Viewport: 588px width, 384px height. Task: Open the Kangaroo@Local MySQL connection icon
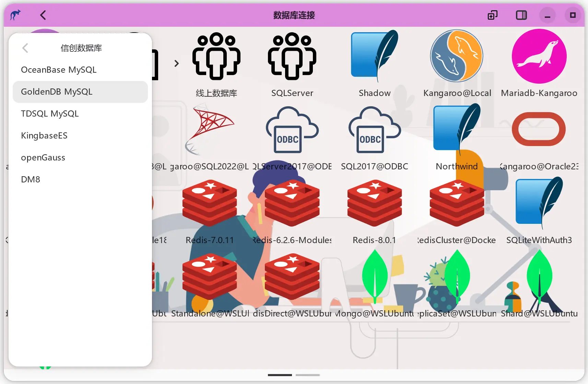pos(457,56)
